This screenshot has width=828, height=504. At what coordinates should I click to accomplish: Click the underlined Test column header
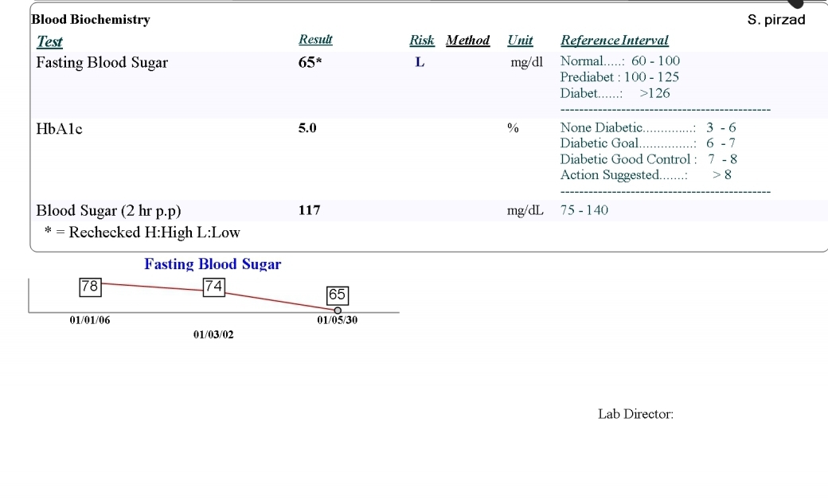[x=49, y=41]
